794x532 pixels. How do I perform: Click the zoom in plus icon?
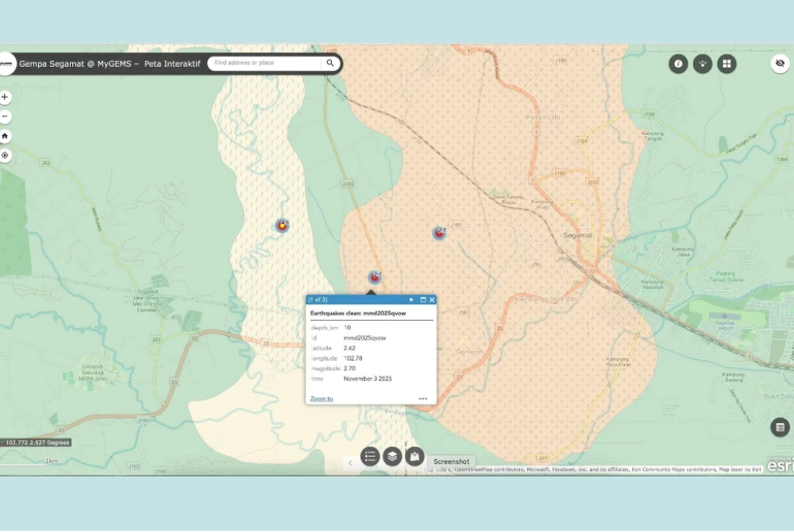click(6, 96)
